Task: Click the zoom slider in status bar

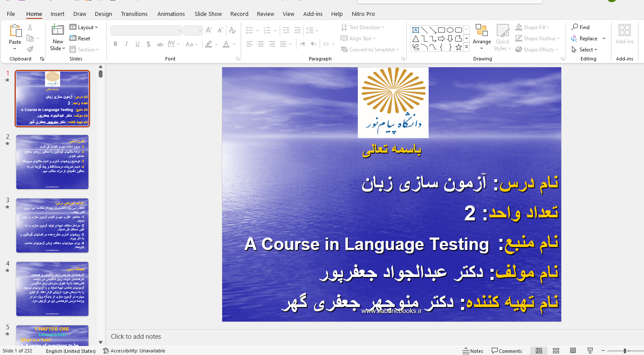Action: tap(625, 351)
